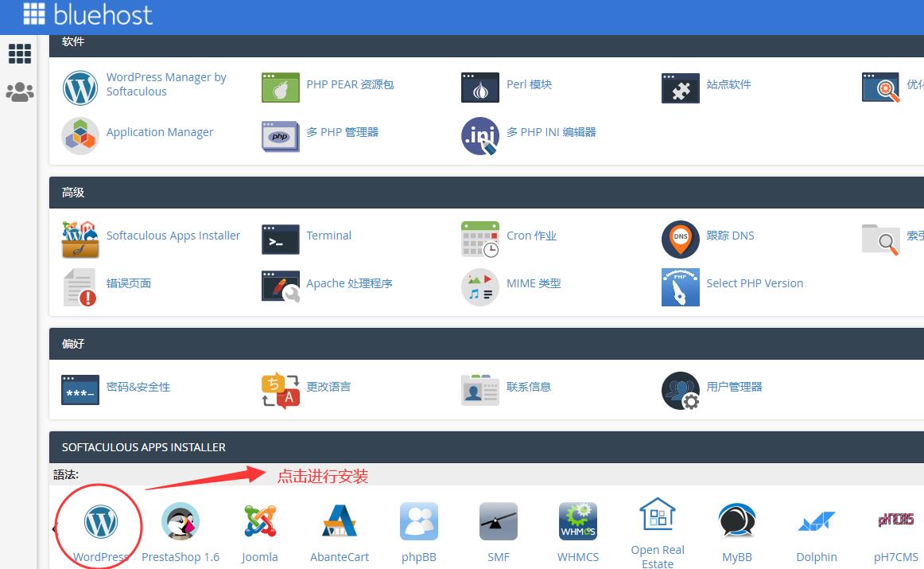Click the search-folder icon beside 跟踪 DNS
The image size is (924, 569).
coord(880,240)
